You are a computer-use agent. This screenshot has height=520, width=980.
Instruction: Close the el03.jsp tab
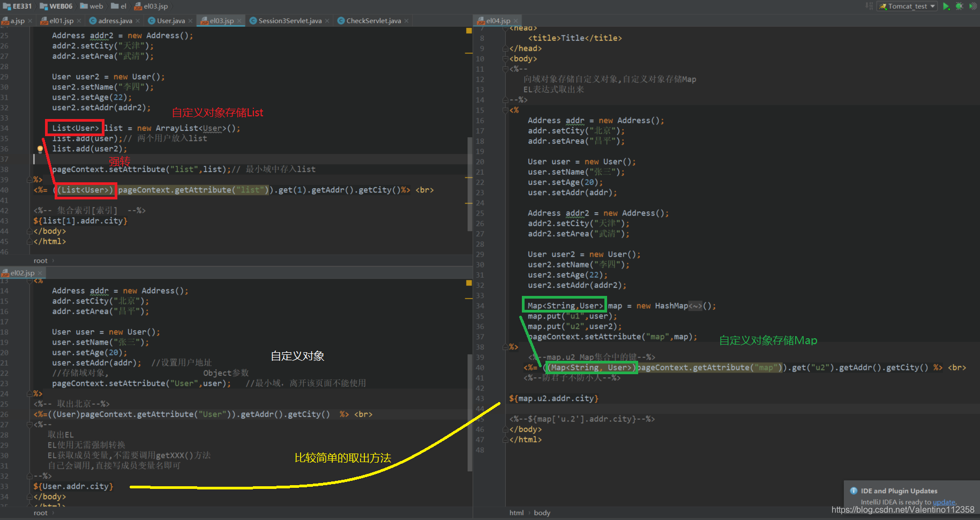point(239,21)
